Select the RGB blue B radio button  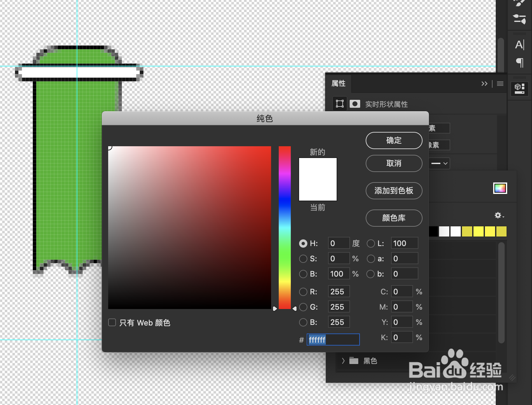[x=303, y=322]
